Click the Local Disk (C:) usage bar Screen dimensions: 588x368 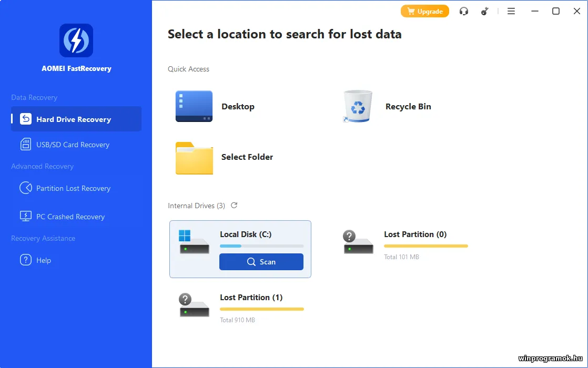point(261,246)
